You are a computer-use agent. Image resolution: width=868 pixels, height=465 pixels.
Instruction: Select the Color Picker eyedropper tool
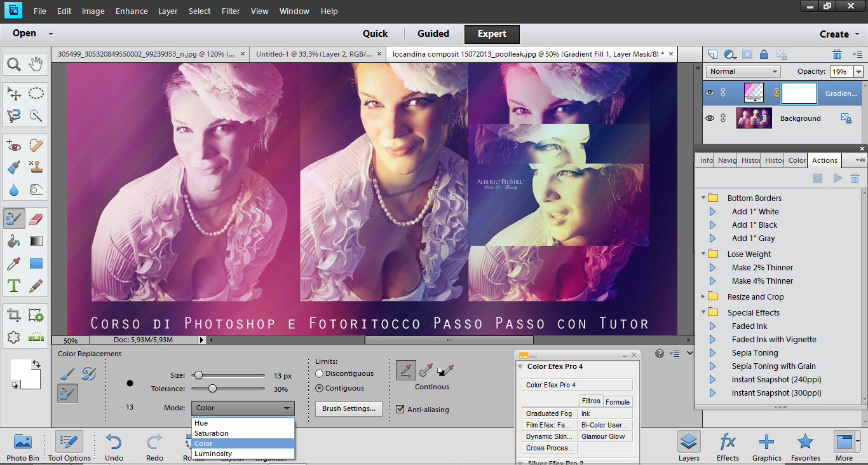[x=14, y=263]
